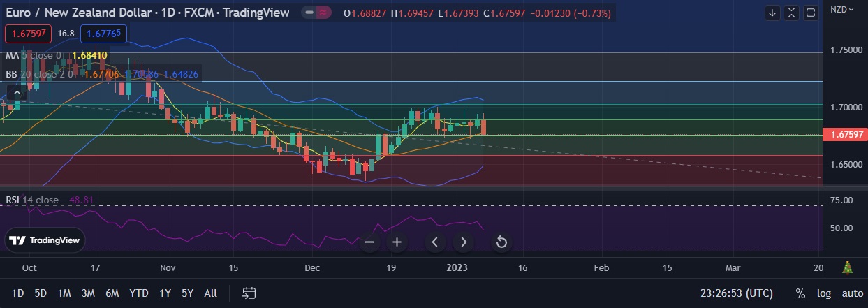Click the MA value 1.68410

pyautogui.click(x=89, y=55)
